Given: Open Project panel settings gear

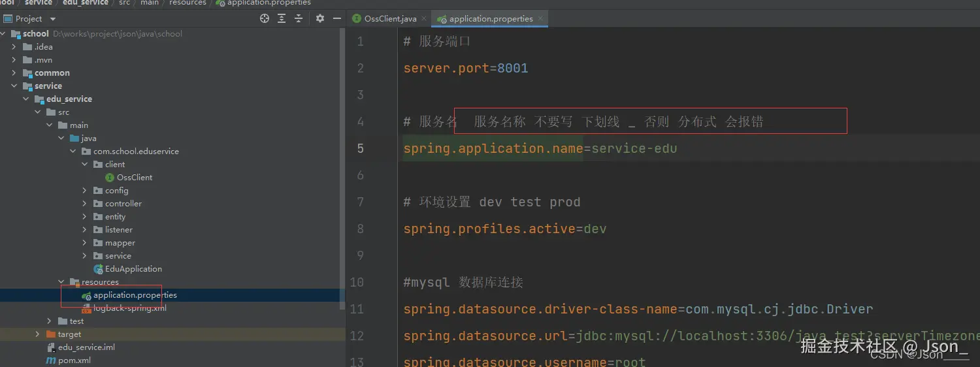Looking at the screenshot, I should (x=319, y=19).
